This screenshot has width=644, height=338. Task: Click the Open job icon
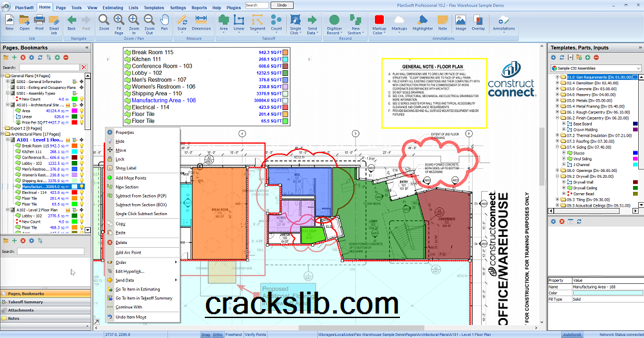click(x=24, y=19)
